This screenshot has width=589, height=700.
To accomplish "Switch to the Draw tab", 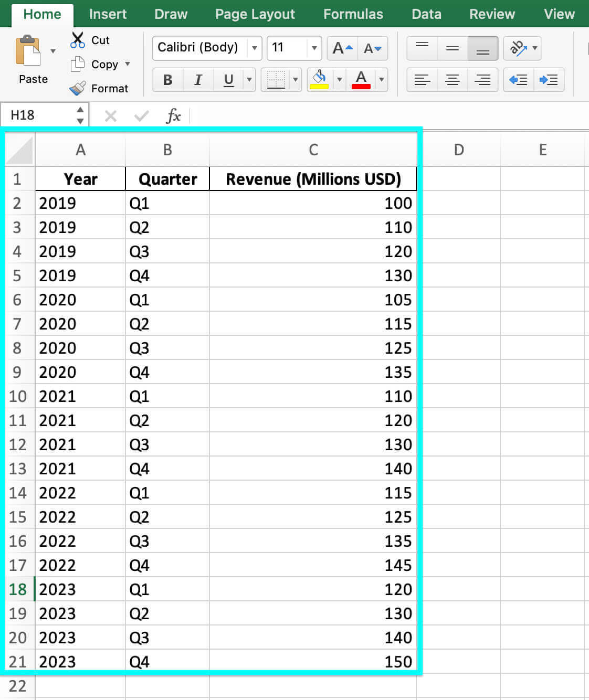I will (171, 14).
